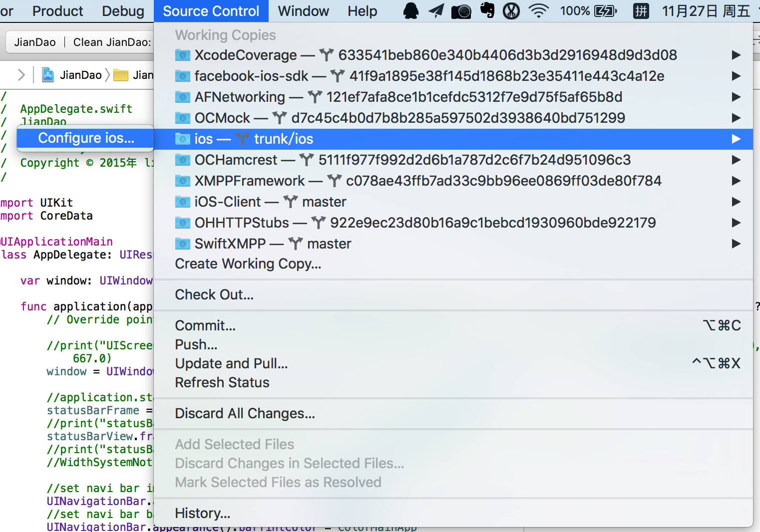Click the 100% battery percentage text
The image size is (760, 532).
click(x=575, y=11)
